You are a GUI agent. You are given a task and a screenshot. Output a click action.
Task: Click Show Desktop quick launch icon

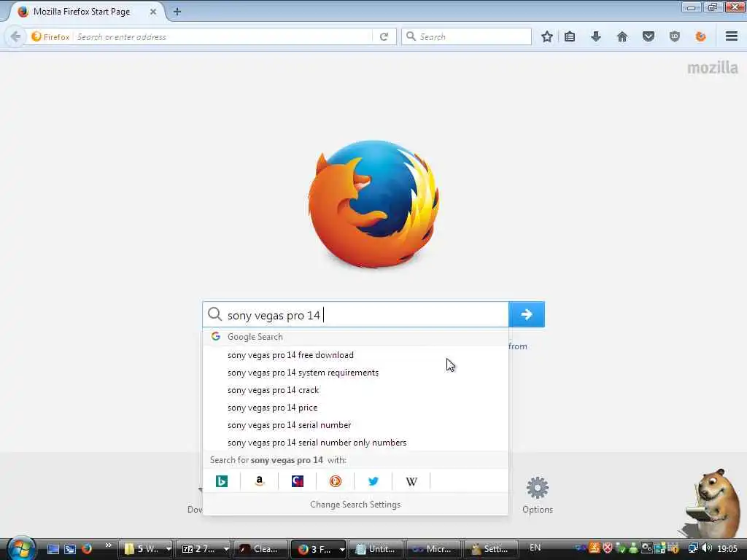click(x=53, y=549)
